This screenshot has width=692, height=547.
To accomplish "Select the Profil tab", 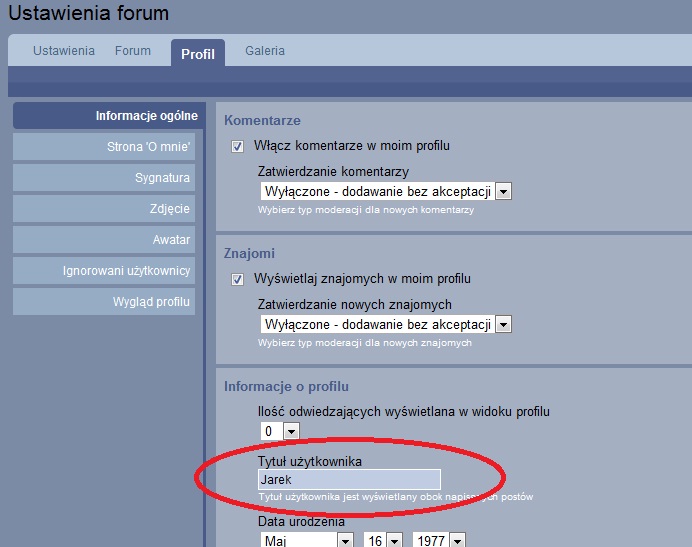I will [198, 54].
